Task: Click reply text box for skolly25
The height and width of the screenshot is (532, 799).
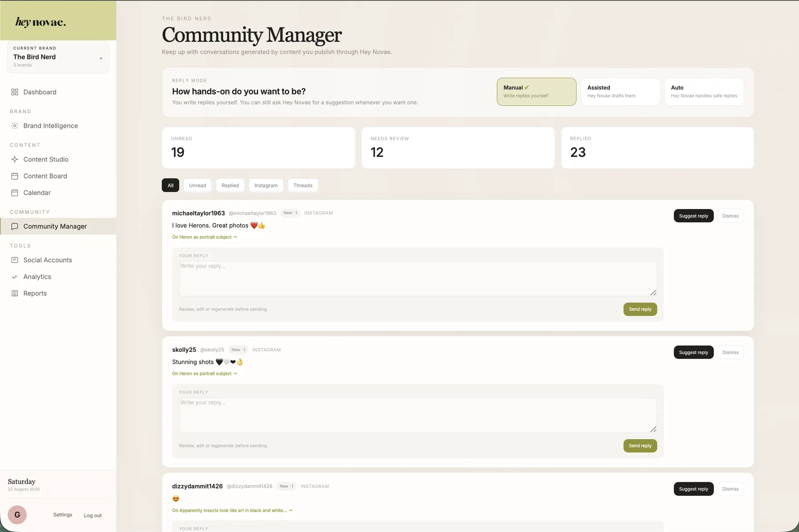Action: pyautogui.click(x=418, y=415)
